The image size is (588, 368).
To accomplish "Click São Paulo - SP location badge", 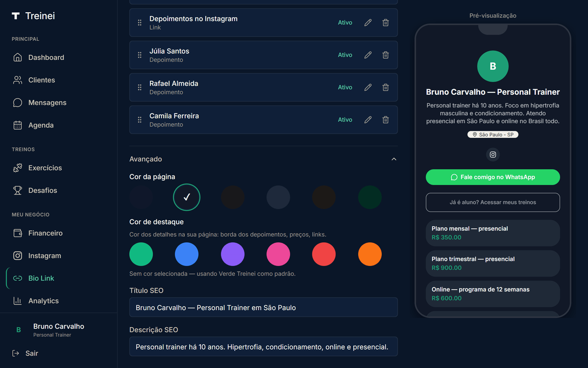I will [493, 134].
